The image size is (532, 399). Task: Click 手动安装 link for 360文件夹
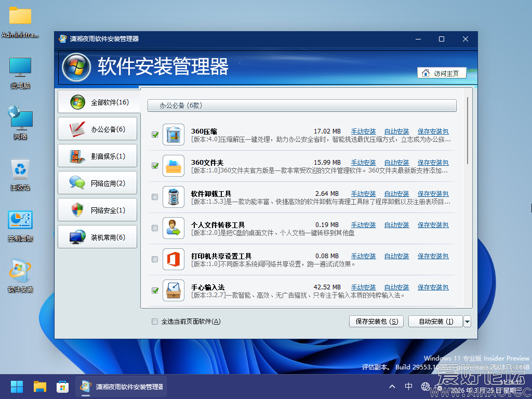click(x=363, y=163)
